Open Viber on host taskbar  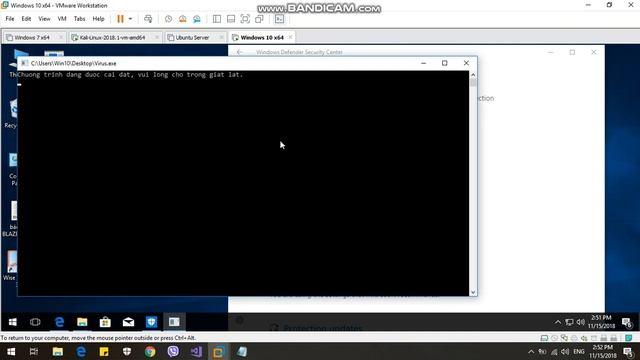coord(173,352)
